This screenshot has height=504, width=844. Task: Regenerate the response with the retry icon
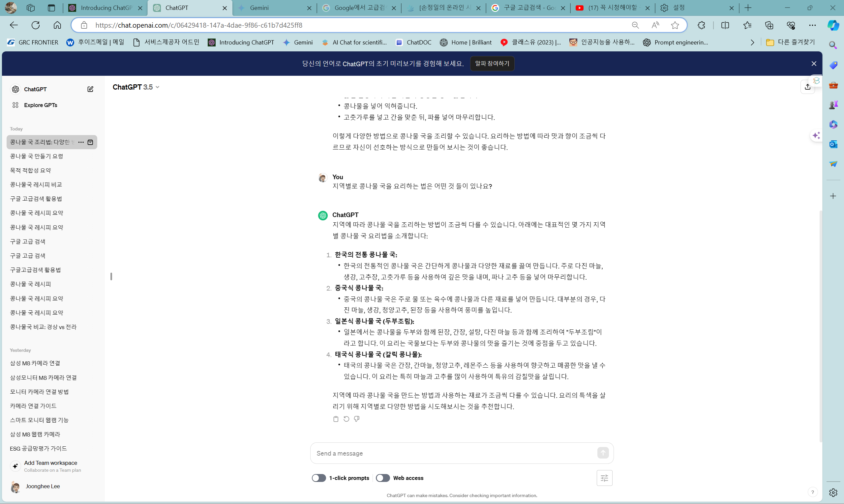pos(346,419)
